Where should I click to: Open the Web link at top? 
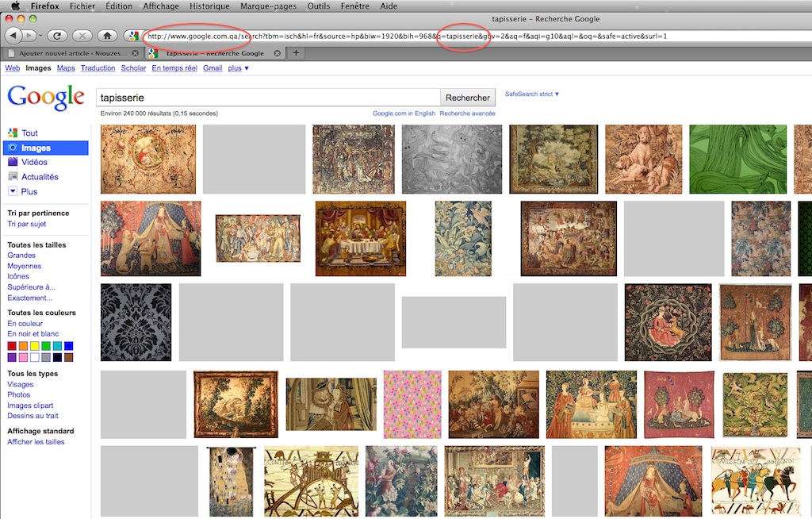[13, 68]
